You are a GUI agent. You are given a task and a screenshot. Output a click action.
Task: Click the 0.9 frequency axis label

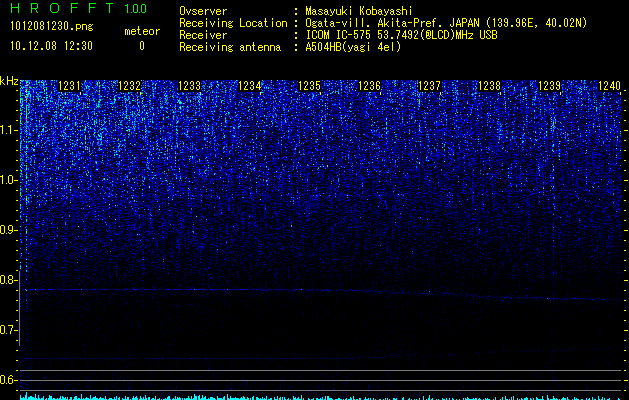[x=9, y=230]
